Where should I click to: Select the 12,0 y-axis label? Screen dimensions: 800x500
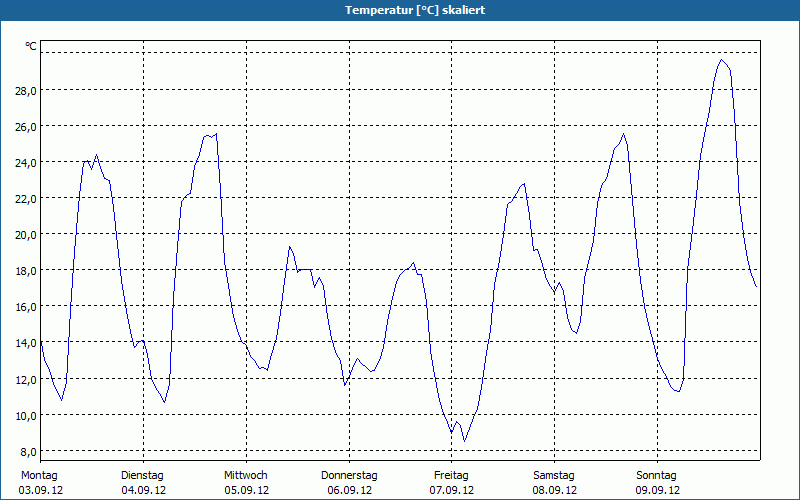tap(26, 380)
